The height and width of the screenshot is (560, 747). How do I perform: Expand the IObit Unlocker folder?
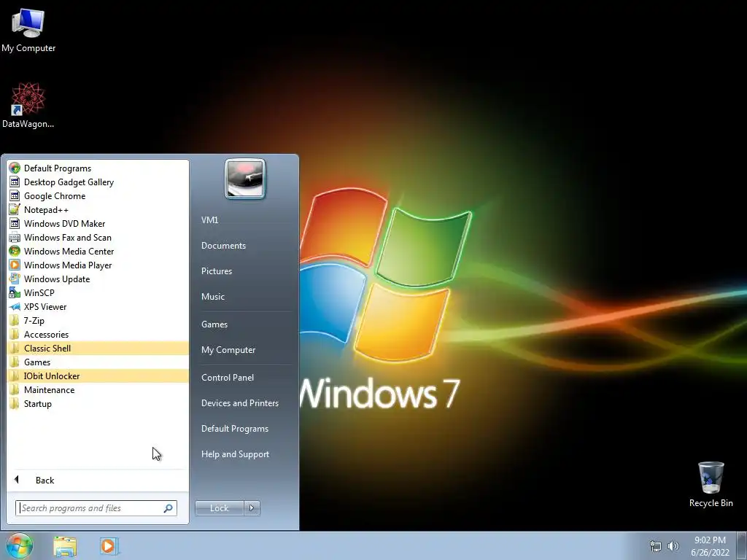coord(98,376)
